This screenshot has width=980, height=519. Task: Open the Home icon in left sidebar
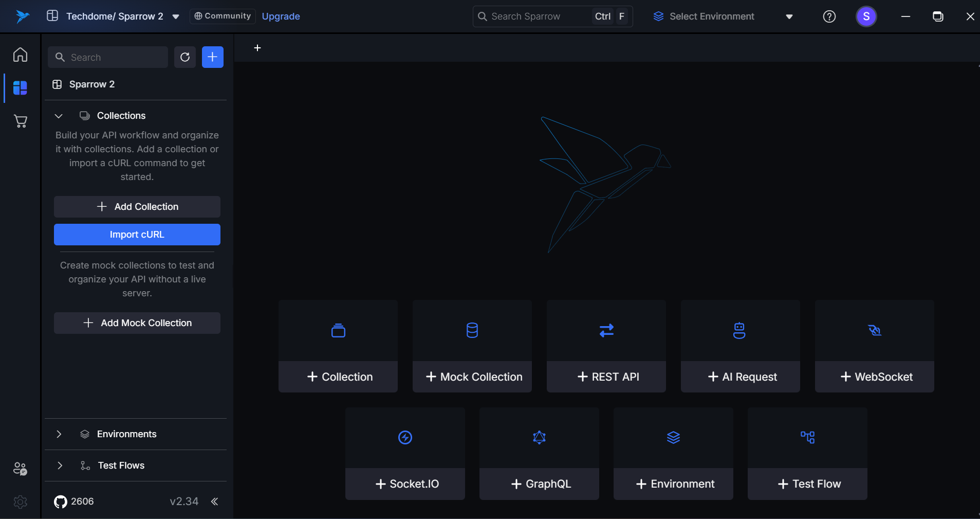[x=20, y=55]
